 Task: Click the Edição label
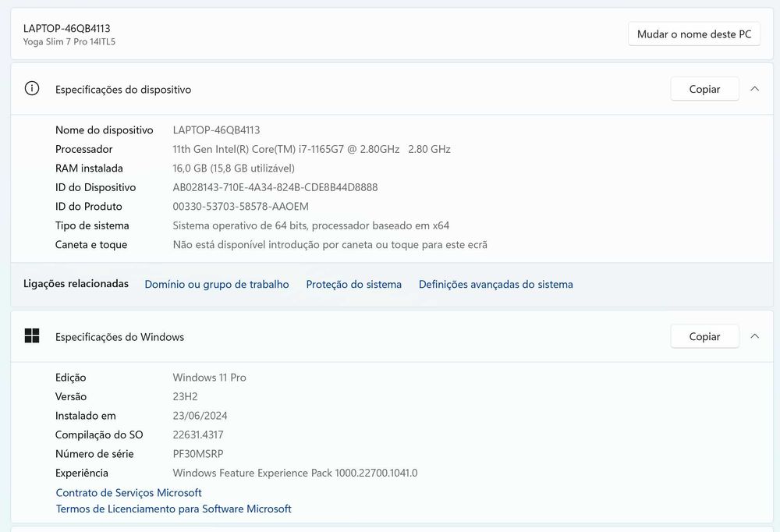tap(70, 378)
